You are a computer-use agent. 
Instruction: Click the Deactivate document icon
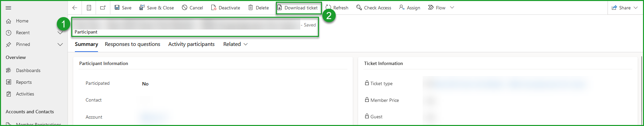(214, 7)
